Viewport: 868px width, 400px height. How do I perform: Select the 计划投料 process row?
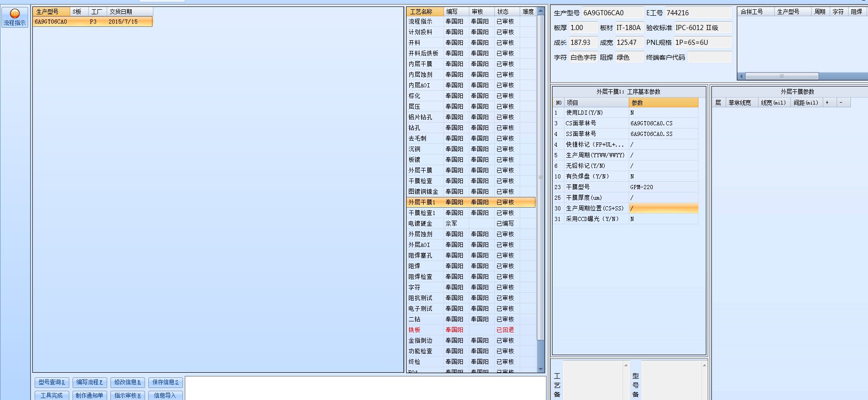click(x=471, y=32)
